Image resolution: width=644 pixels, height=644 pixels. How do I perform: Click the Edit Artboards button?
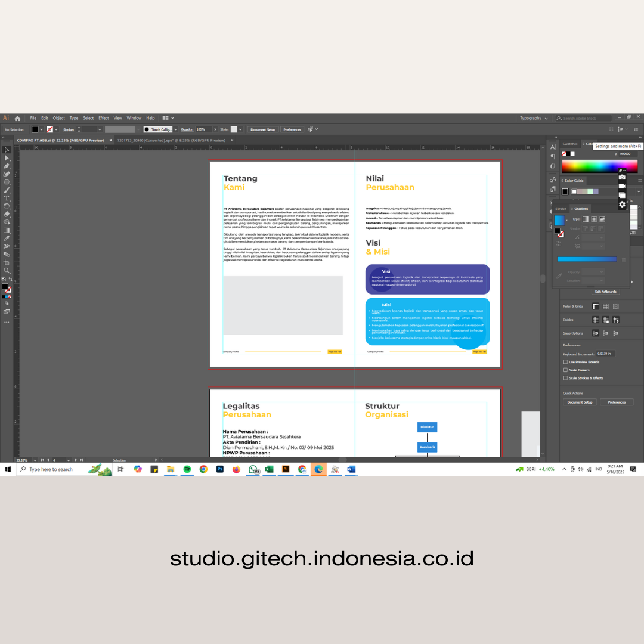(606, 292)
